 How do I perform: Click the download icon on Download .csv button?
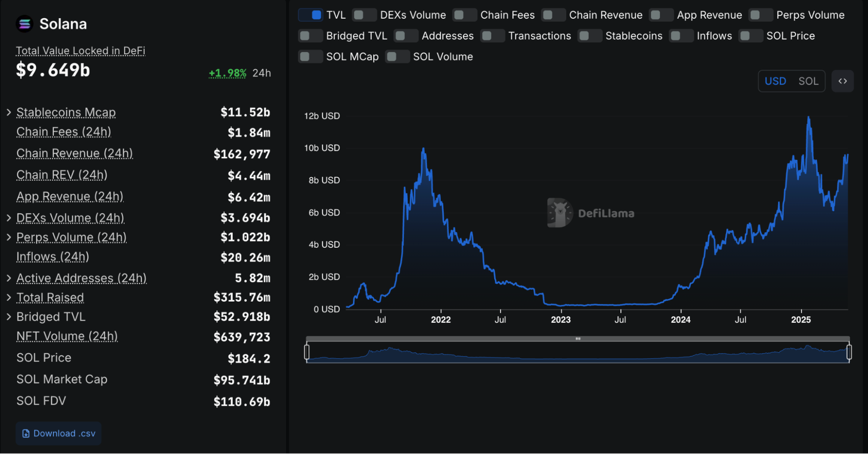click(x=26, y=433)
